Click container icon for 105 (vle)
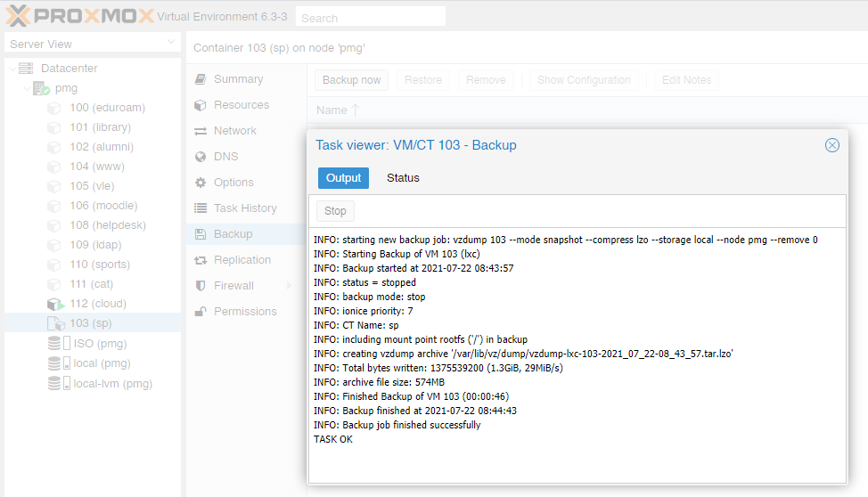868x497 pixels. [53, 186]
